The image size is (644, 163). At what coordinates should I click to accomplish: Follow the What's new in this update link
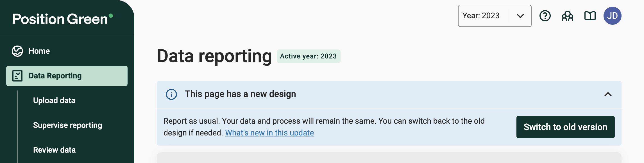coord(269,133)
